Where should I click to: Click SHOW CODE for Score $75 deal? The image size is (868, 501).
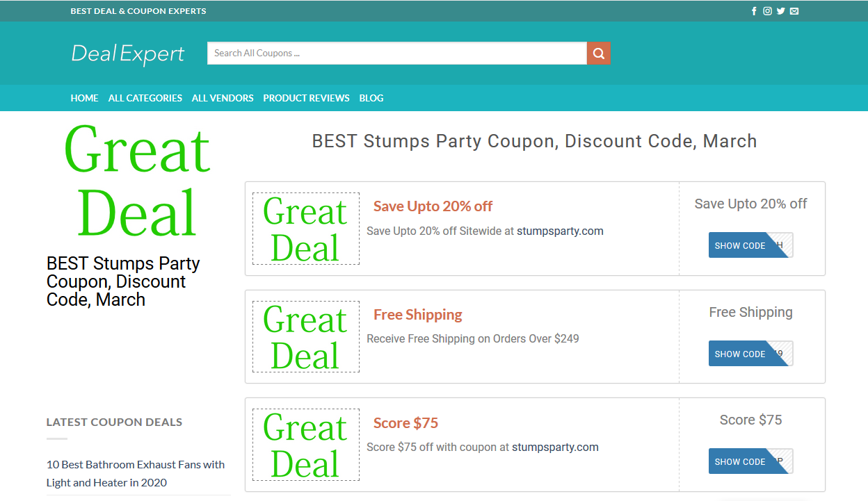click(x=739, y=461)
